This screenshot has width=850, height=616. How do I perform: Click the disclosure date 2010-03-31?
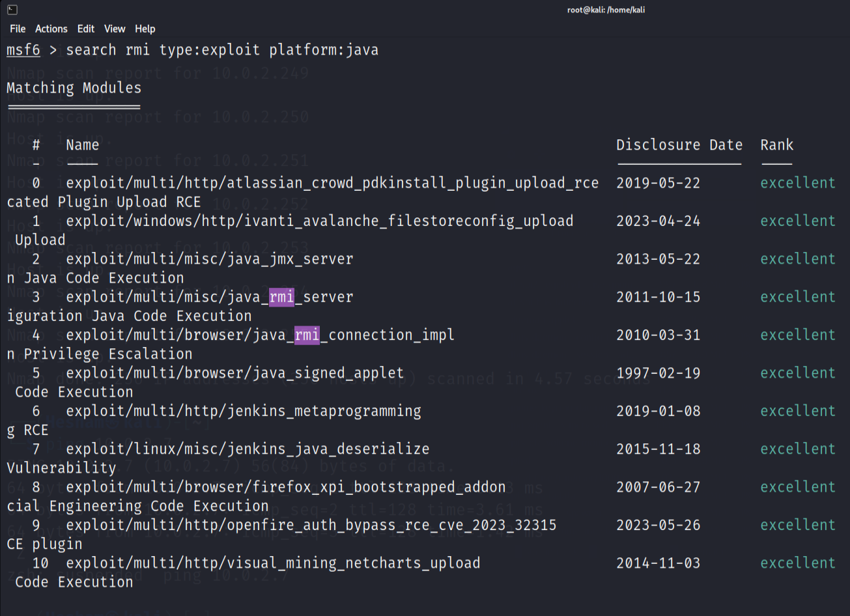(659, 335)
